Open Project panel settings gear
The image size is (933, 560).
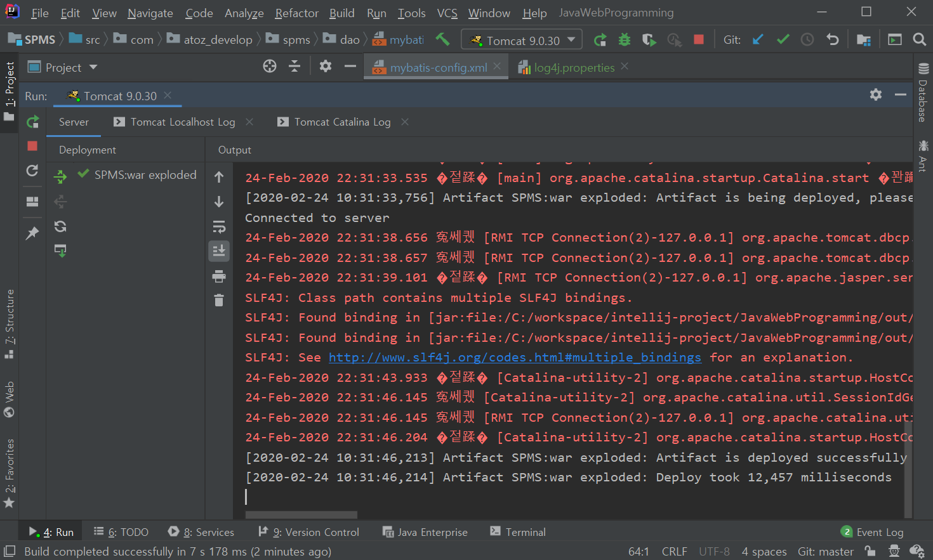pos(326,66)
